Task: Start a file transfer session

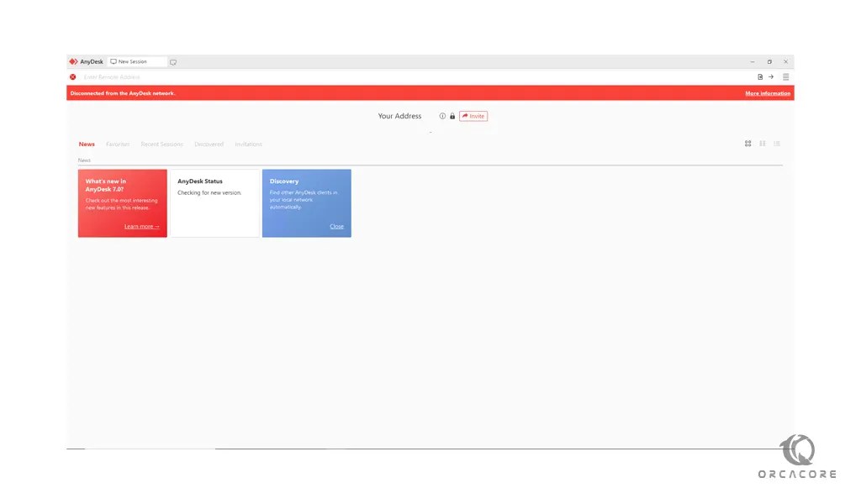Action: [x=759, y=76]
